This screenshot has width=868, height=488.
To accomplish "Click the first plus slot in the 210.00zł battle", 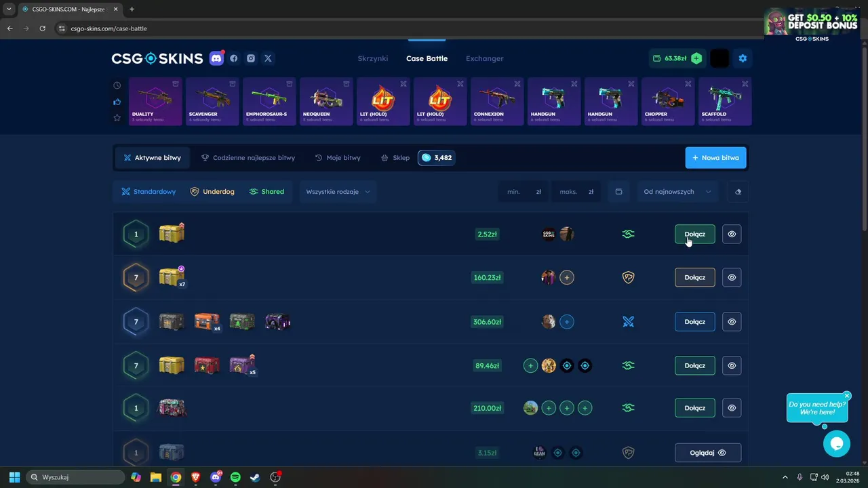I will click(549, 408).
